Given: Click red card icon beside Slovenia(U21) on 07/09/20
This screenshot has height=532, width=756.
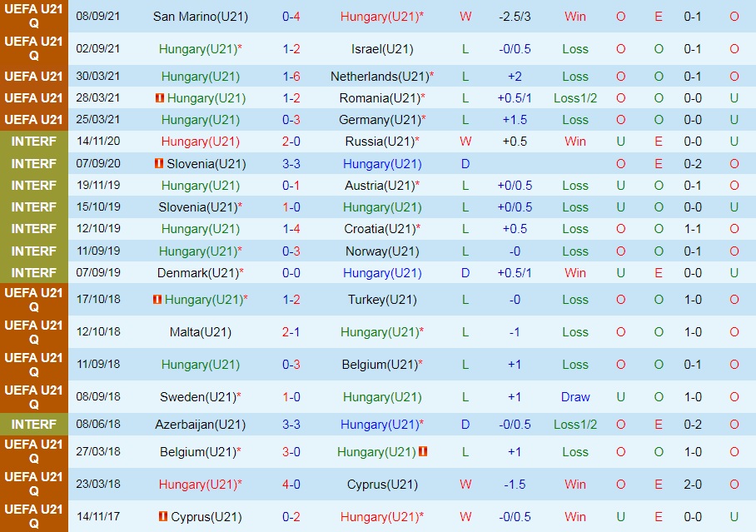Looking at the screenshot, I should click(159, 163).
